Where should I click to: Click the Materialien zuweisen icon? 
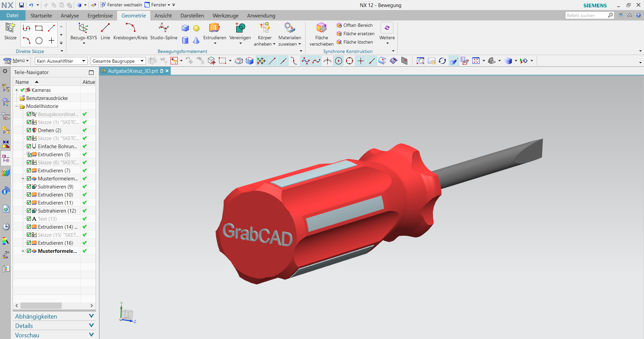(289, 28)
